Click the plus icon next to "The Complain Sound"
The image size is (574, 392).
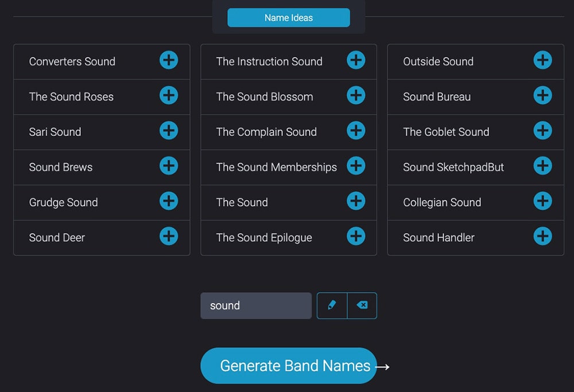[x=356, y=131]
